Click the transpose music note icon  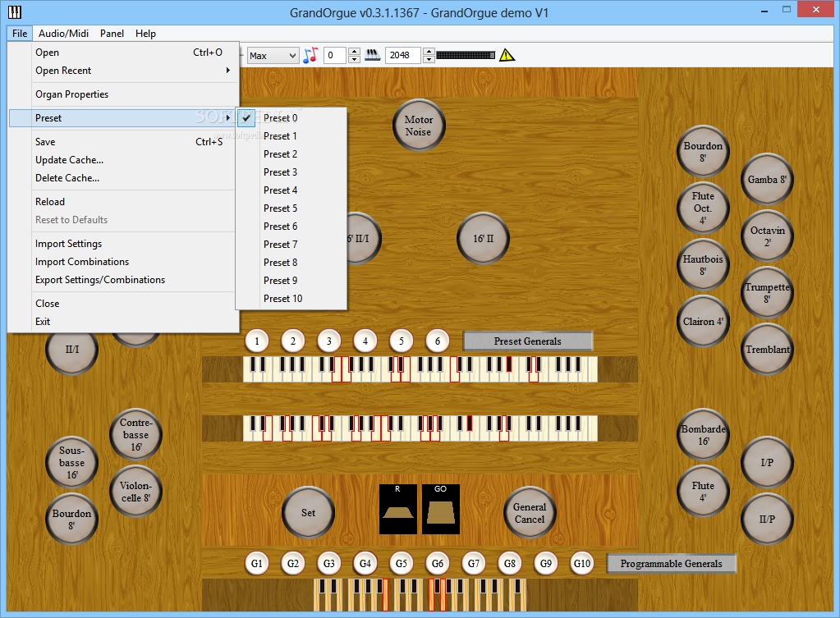tap(310, 55)
